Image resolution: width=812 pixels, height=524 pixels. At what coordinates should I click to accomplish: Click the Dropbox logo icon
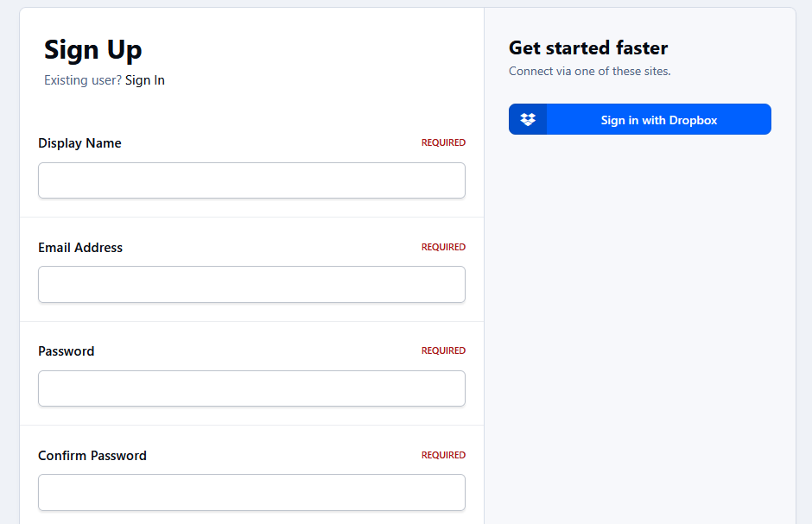pyautogui.click(x=528, y=119)
